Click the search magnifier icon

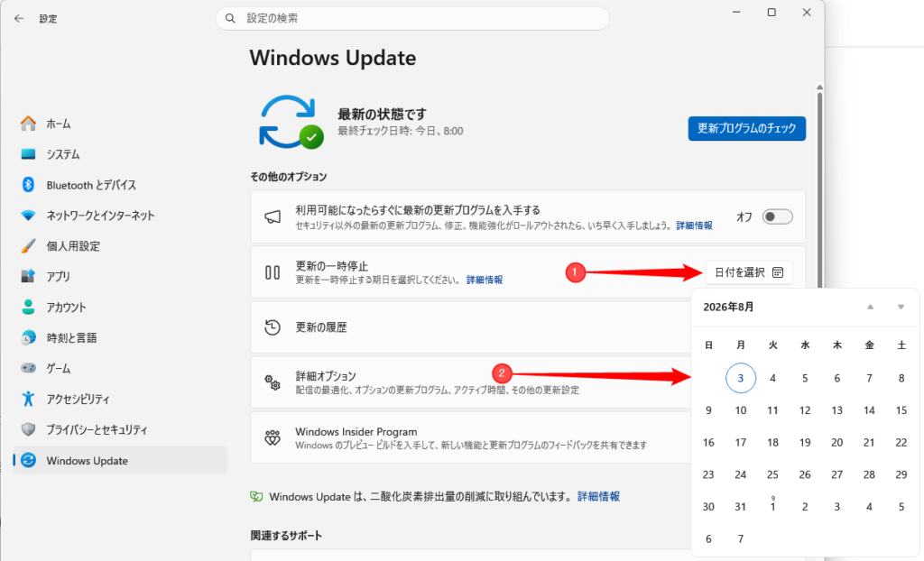(230, 18)
